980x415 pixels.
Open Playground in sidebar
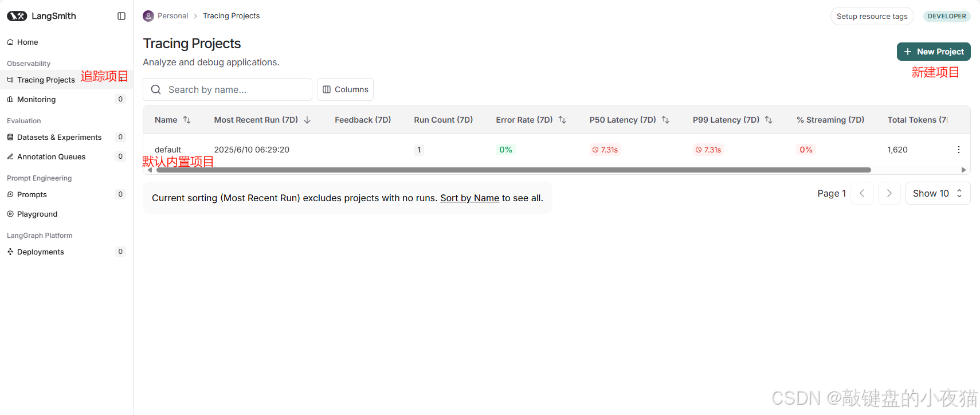pos(66,214)
